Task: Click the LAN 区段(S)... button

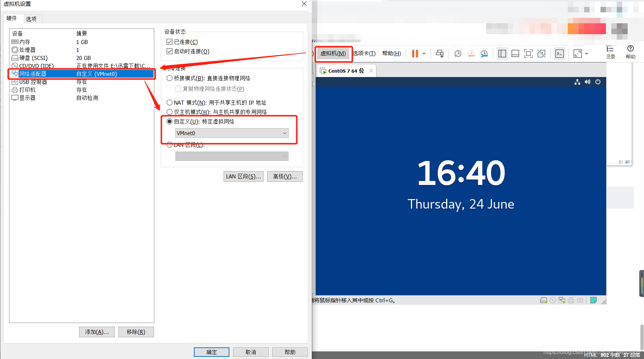Action: click(244, 176)
